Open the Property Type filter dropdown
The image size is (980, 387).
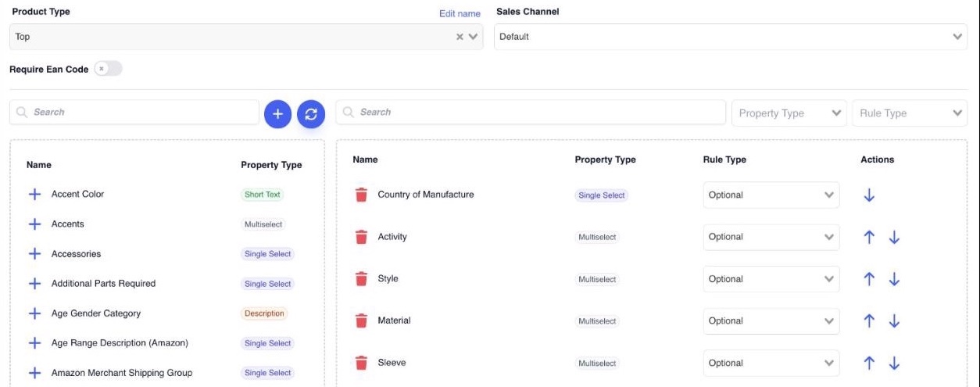[x=789, y=113]
